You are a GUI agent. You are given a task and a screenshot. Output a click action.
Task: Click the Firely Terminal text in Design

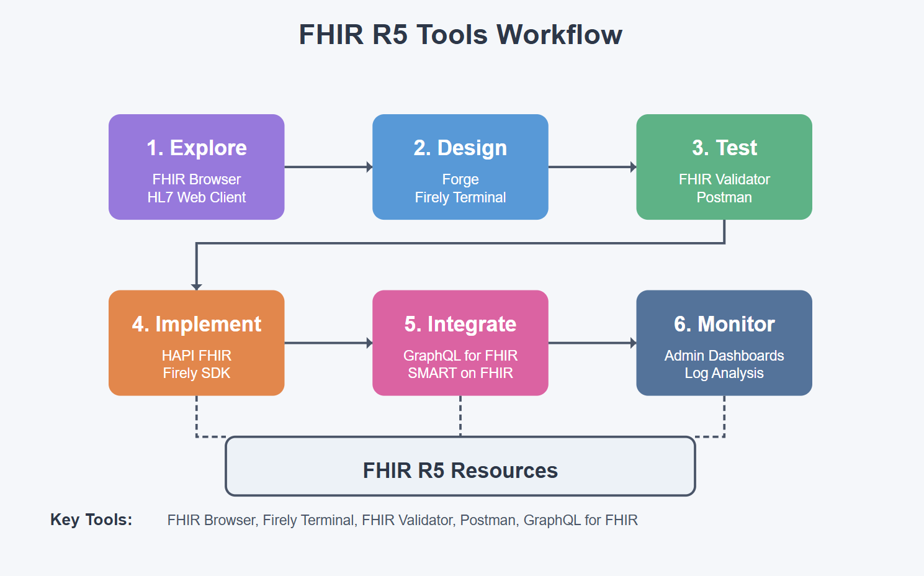[x=460, y=197]
